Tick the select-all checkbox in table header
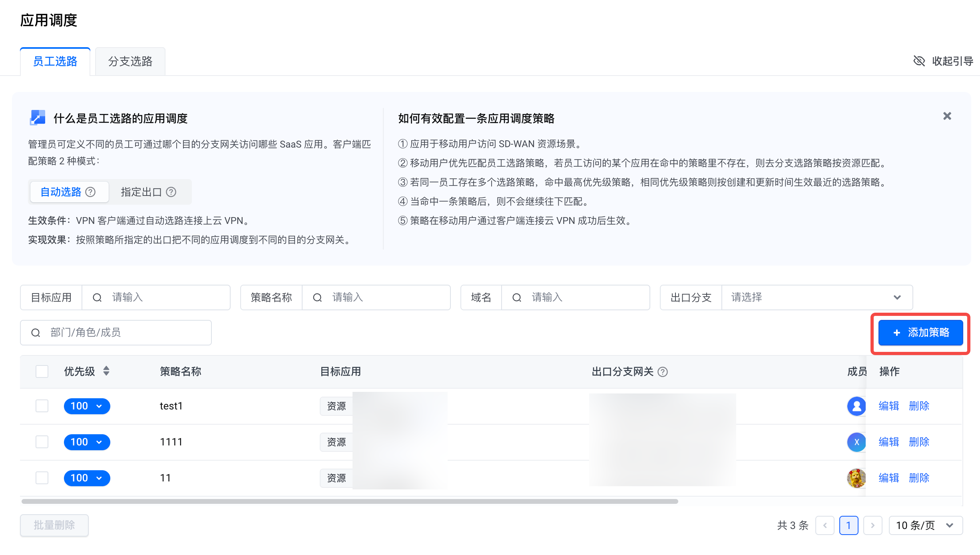 pos(42,371)
